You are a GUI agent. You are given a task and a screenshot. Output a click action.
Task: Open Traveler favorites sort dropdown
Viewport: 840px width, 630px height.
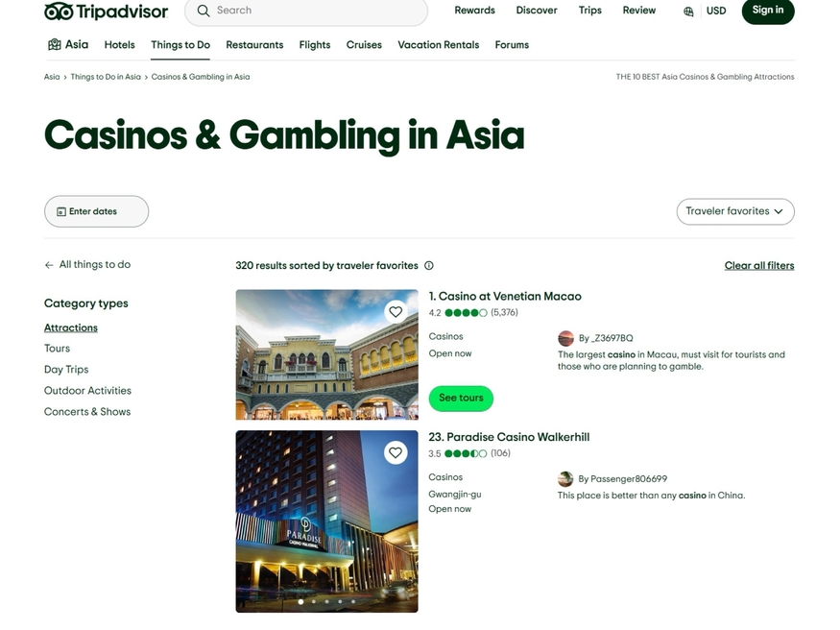pos(735,211)
